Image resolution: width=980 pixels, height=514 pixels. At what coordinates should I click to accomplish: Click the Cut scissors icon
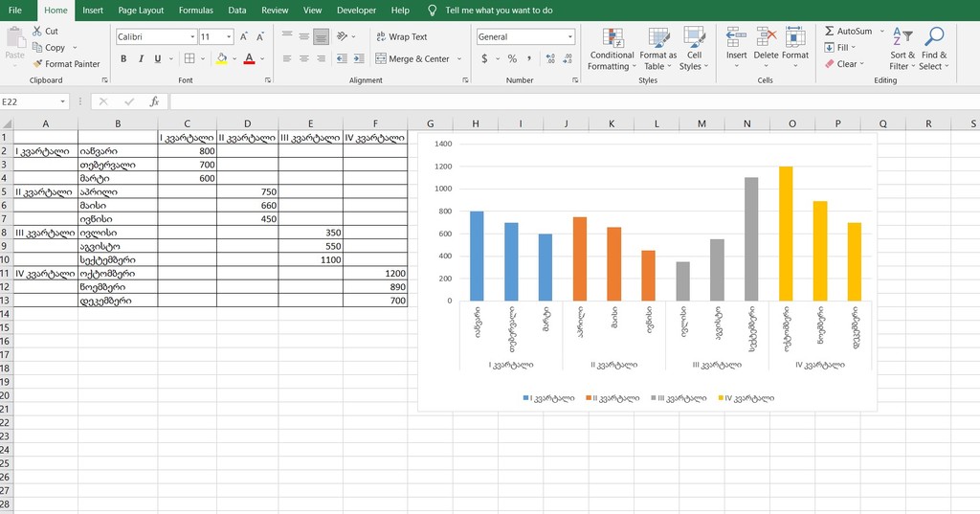(37, 31)
